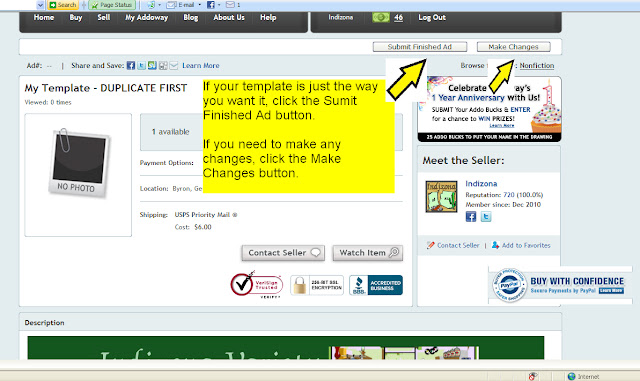Click the "My Template - DUPLICATE FIRST" title
Viewport: 640px width, 381px height.
pyautogui.click(x=106, y=88)
